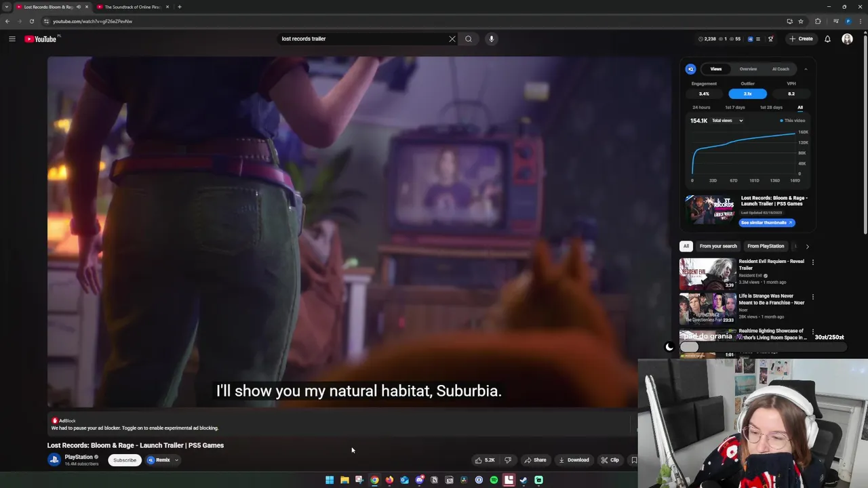Open the tab search dropdown arrow
The width and height of the screenshot is (868, 488).
coord(7,7)
